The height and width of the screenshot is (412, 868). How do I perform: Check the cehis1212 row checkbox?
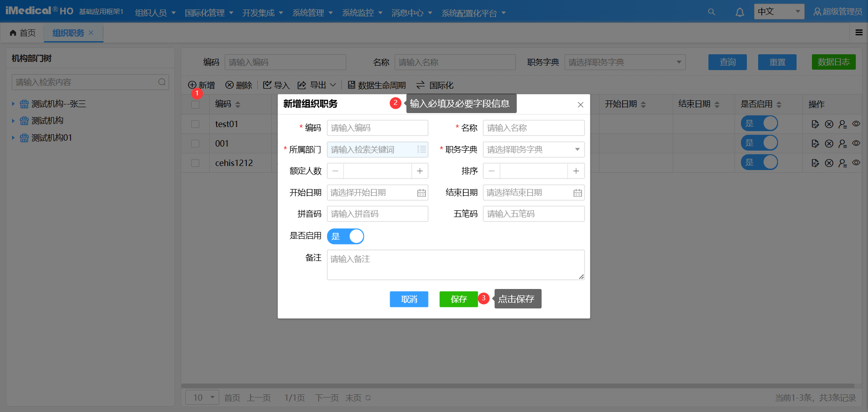195,163
